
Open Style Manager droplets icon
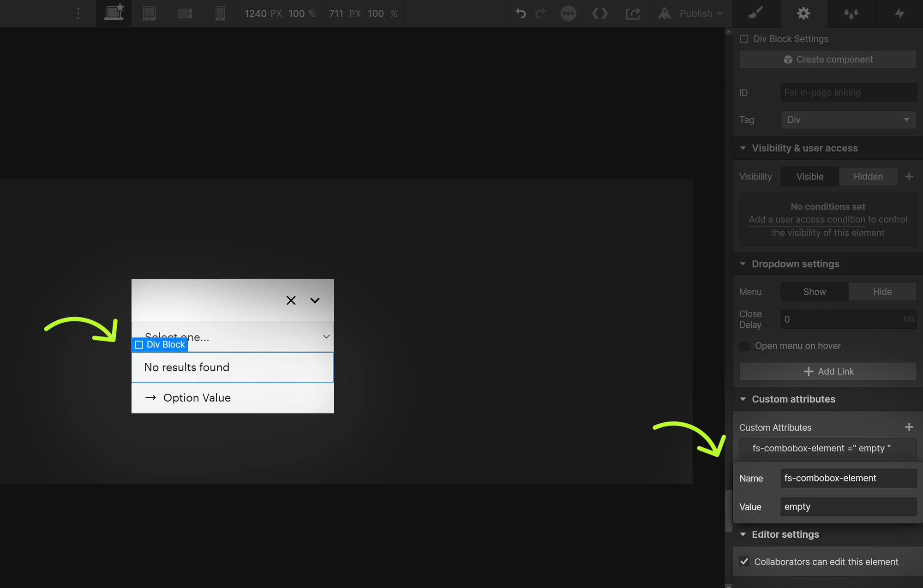point(851,13)
